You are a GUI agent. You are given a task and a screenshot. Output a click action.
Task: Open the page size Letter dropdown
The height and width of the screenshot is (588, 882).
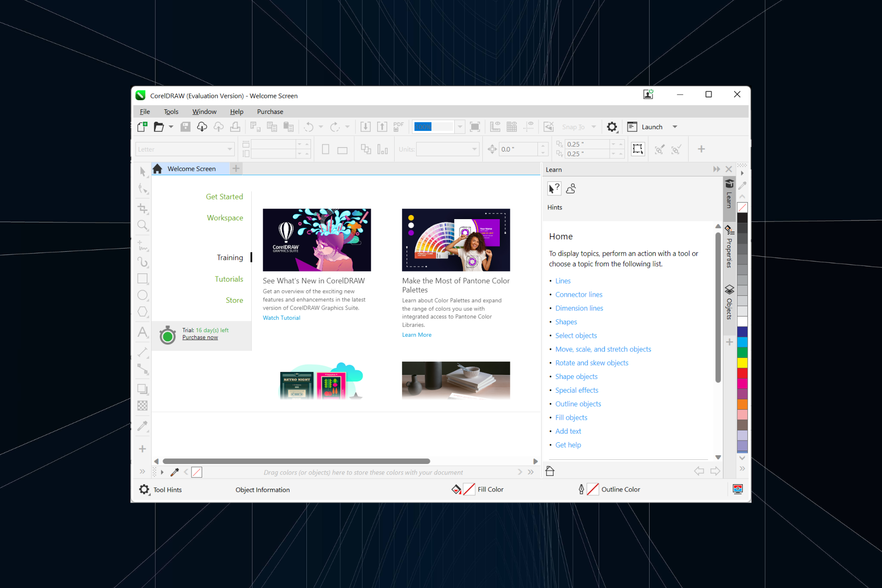[230, 149]
